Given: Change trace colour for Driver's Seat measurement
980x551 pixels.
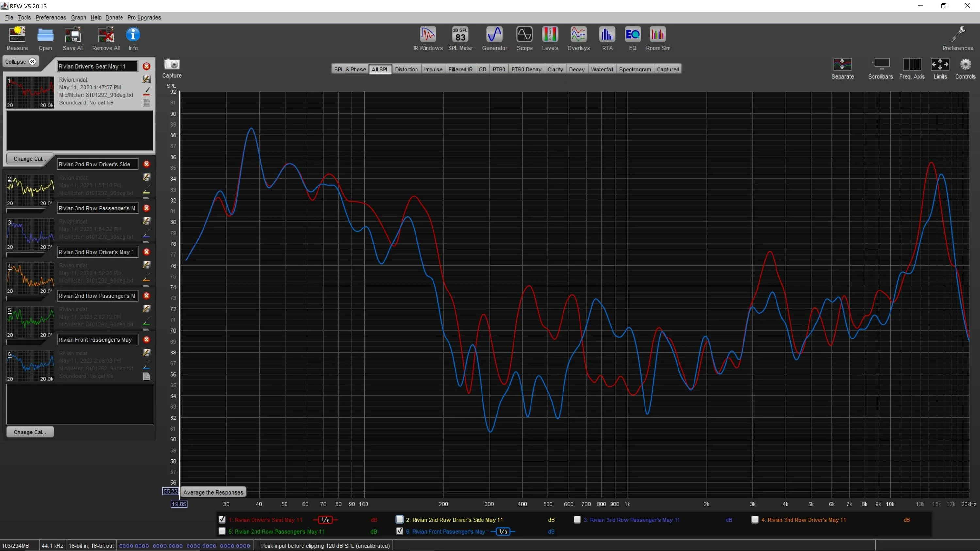Looking at the screenshot, I should point(146,91).
